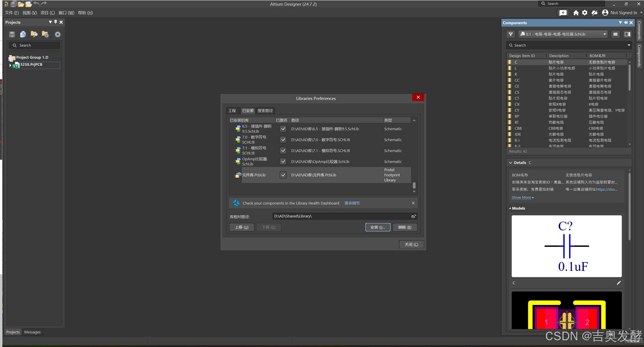Click the compile documents icon in Projects panel

click(23, 34)
